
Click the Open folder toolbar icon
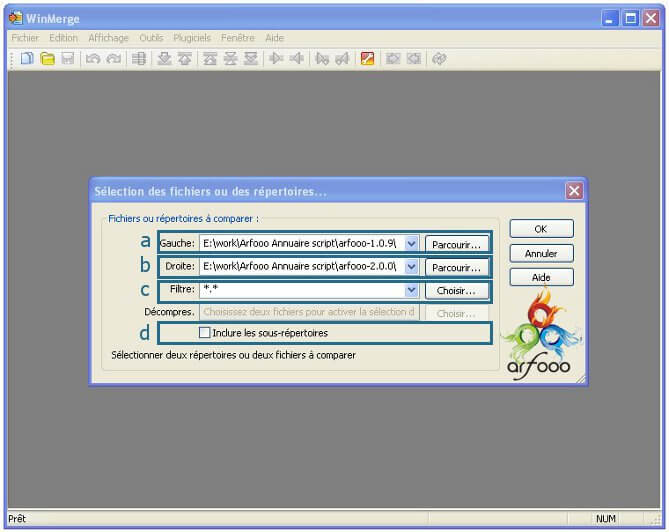[47, 59]
